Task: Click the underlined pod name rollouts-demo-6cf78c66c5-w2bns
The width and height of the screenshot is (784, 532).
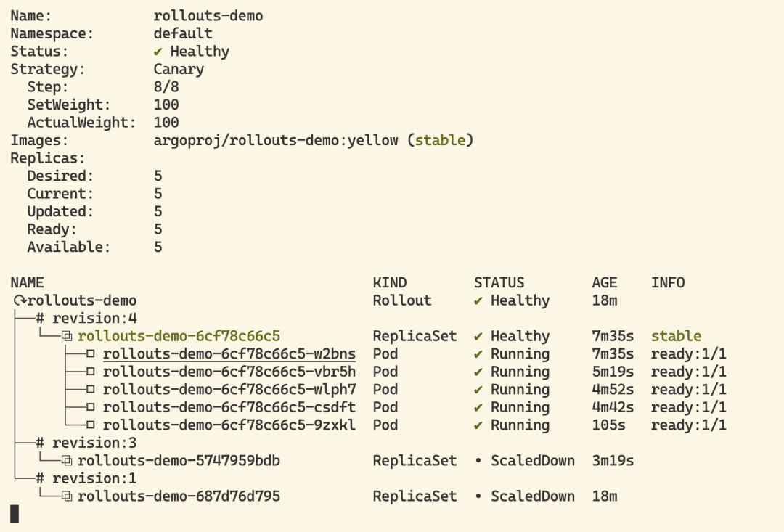Action: click(x=229, y=354)
